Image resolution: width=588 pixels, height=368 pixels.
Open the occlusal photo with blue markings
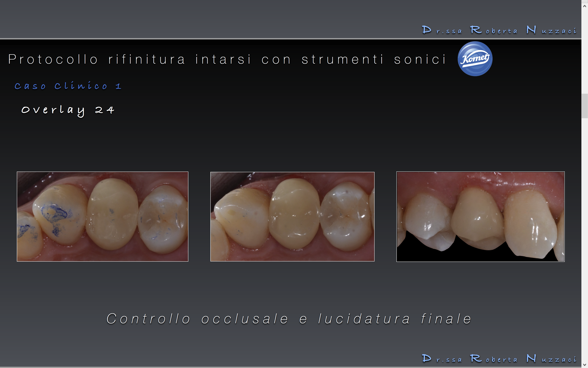click(x=103, y=217)
